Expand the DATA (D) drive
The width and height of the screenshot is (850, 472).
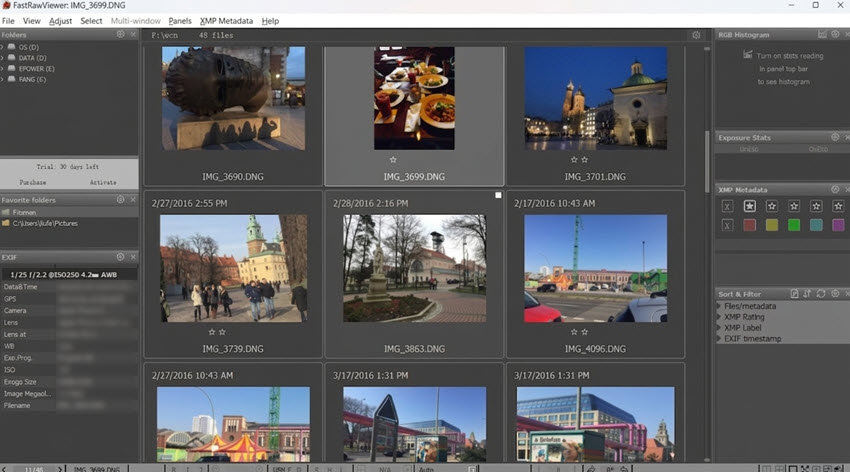tap(2, 58)
